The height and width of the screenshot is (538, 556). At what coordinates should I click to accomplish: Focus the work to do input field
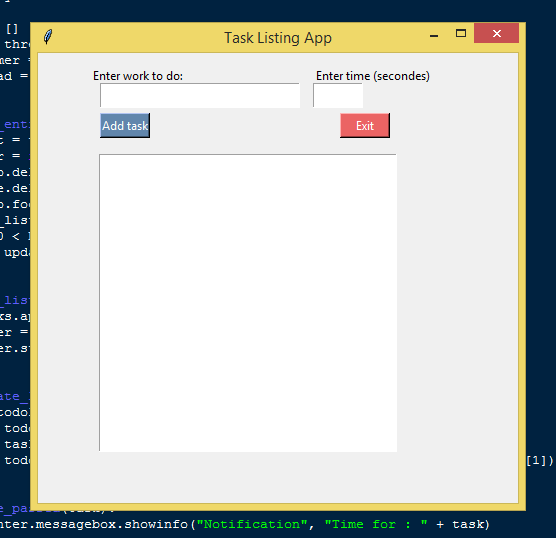point(200,95)
